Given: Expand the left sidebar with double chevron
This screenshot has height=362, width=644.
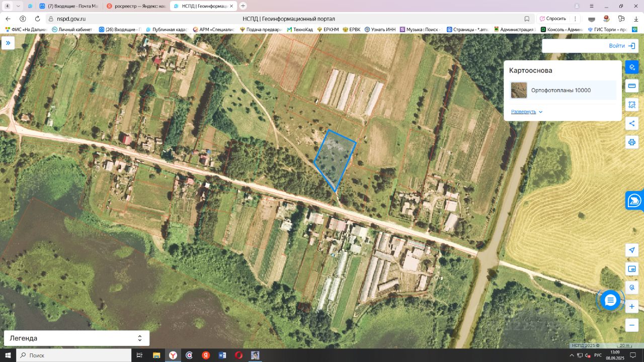Looking at the screenshot, I should coord(8,43).
